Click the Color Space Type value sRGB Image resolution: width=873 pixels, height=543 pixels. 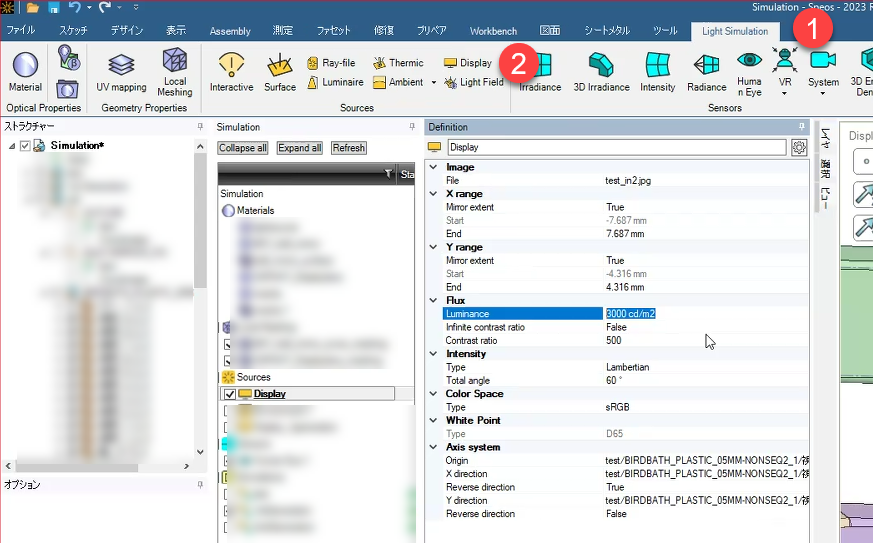coord(617,408)
